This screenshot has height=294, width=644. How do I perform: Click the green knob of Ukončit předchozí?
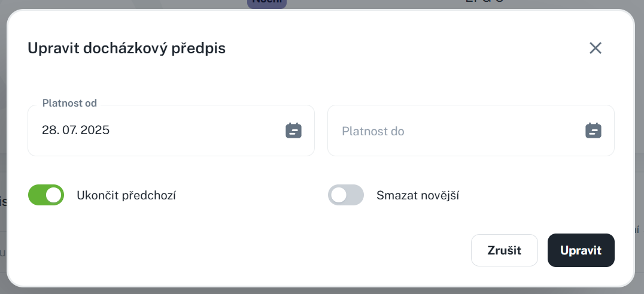(54, 195)
